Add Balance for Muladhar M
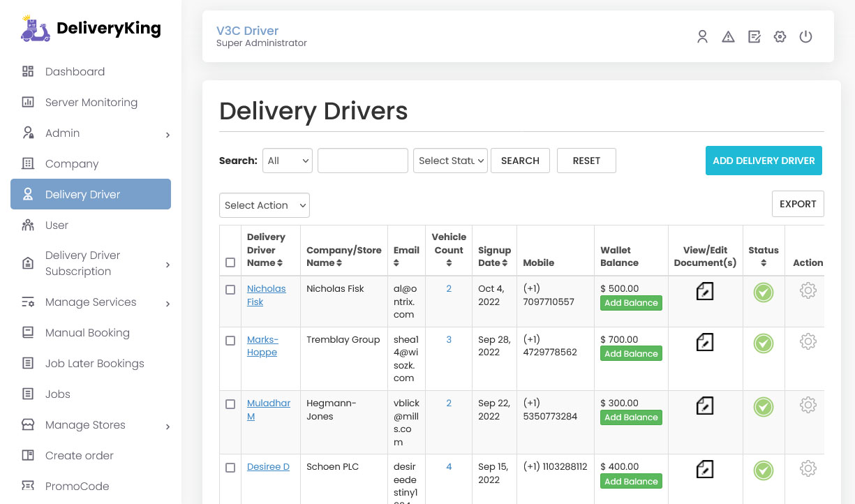 tap(631, 417)
